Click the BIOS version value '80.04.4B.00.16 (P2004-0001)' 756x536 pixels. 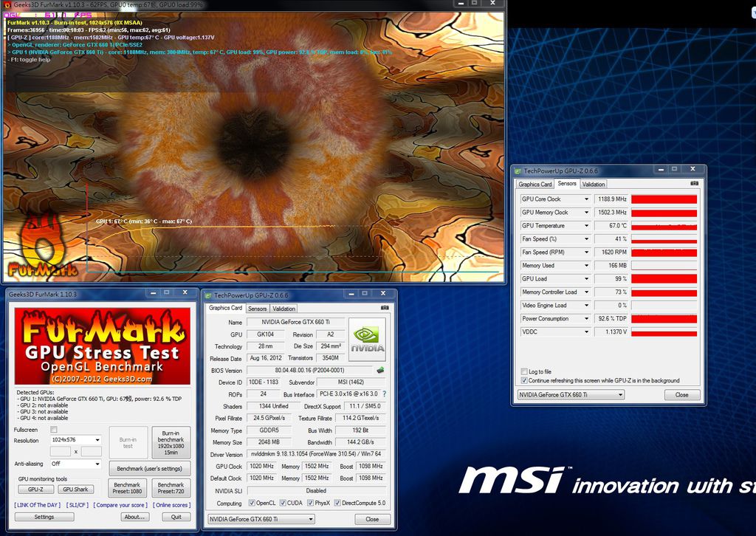[309, 370]
